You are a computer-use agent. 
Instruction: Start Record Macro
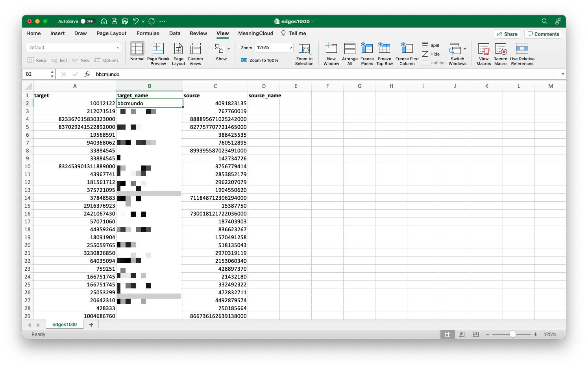(500, 54)
